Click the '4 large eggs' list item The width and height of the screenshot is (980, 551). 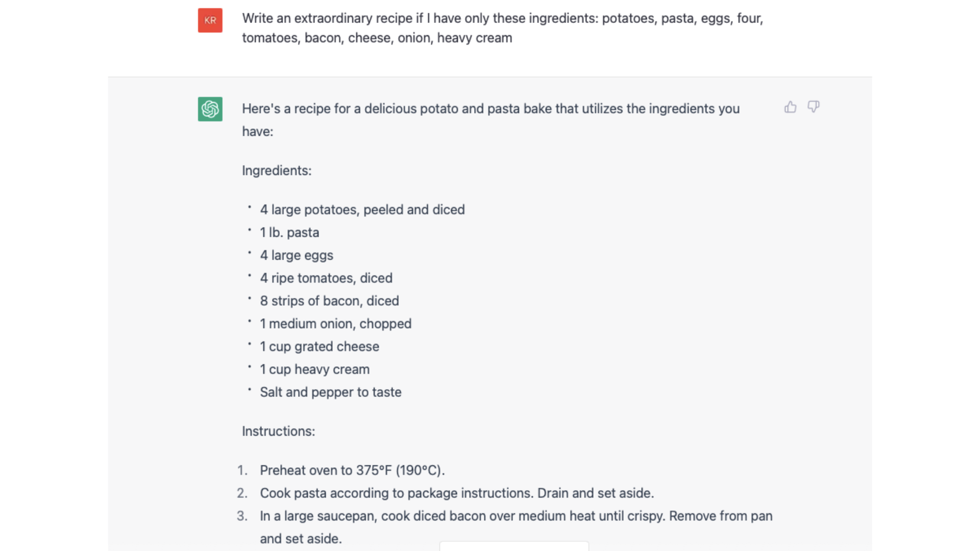point(296,255)
